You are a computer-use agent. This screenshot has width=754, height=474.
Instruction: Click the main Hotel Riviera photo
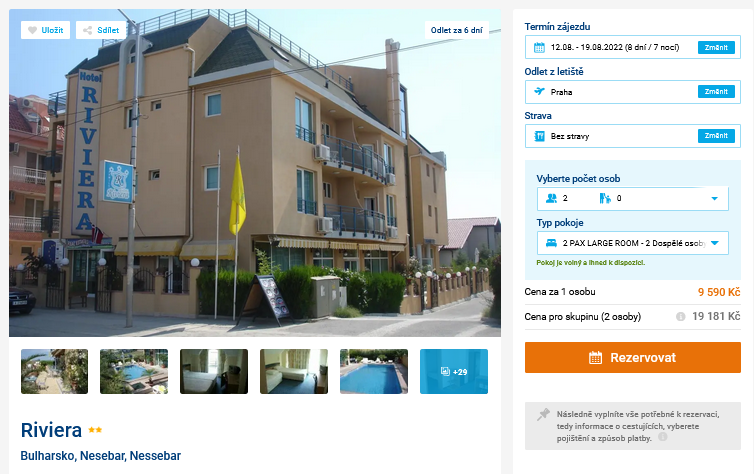tap(255, 173)
